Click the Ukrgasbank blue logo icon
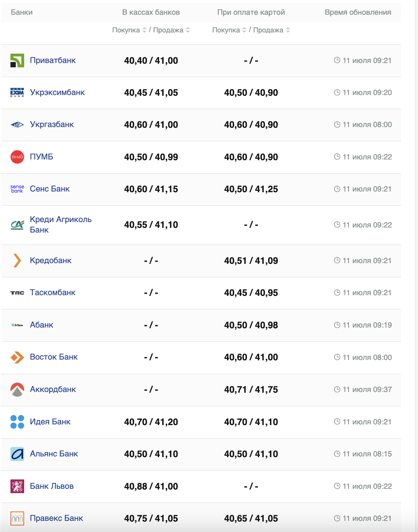Viewport: 418px width, 532px height. (17, 125)
